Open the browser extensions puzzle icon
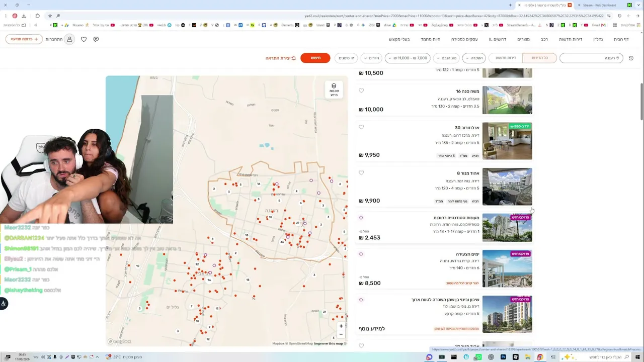This screenshot has height=362, width=644. 37,16
